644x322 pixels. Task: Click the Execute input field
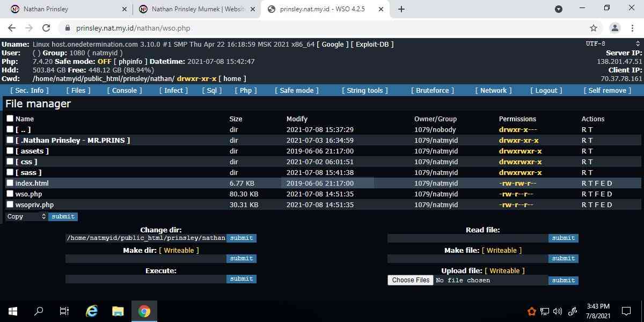pyautogui.click(x=146, y=279)
